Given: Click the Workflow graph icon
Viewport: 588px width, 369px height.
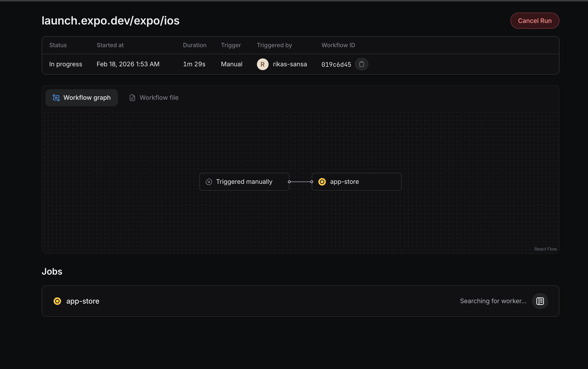Looking at the screenshot, I should coord(56,97).
